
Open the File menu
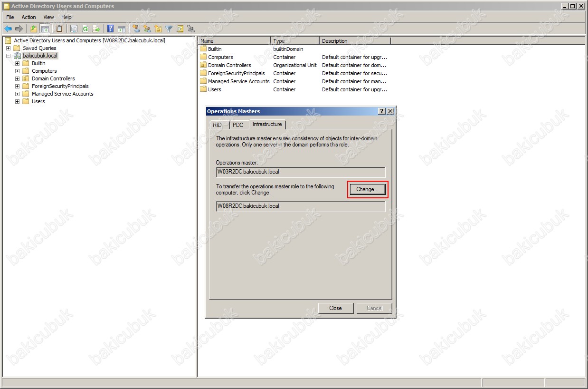(x=10, y=17)
